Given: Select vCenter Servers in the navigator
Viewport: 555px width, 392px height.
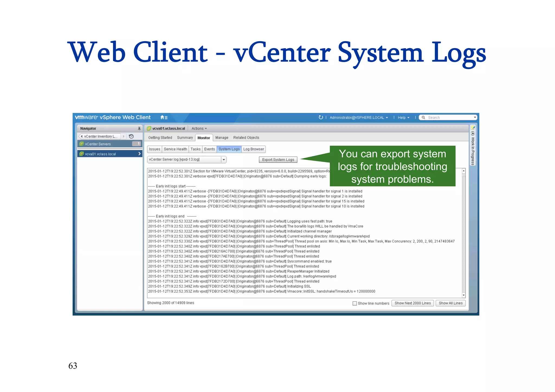Looking at the screenshot, I should pos(110,144).
